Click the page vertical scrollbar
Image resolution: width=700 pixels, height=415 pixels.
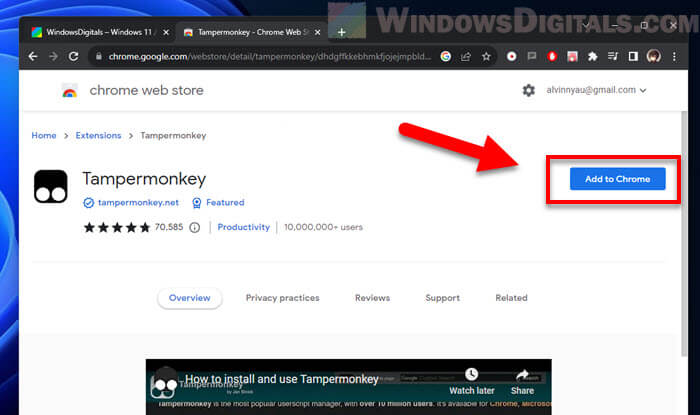pos(684,232)
